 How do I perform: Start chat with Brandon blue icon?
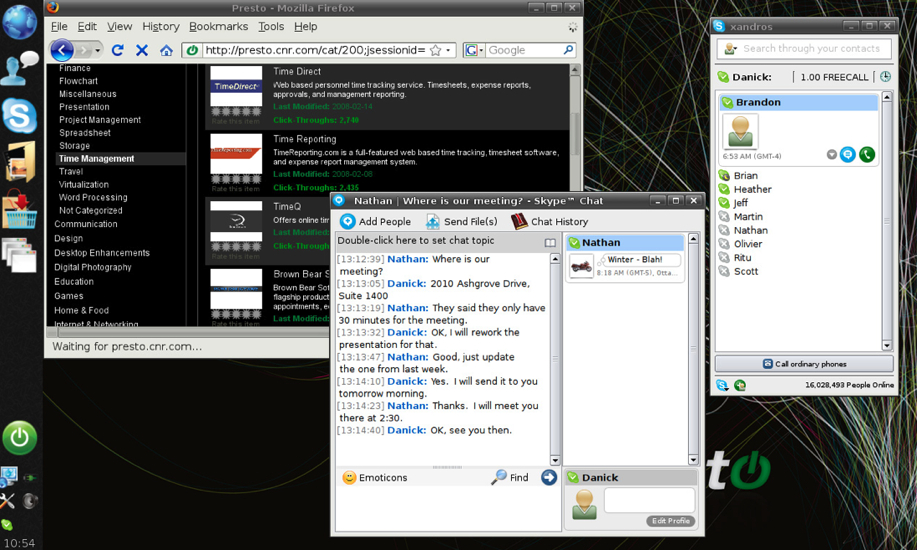pos(848,154)
